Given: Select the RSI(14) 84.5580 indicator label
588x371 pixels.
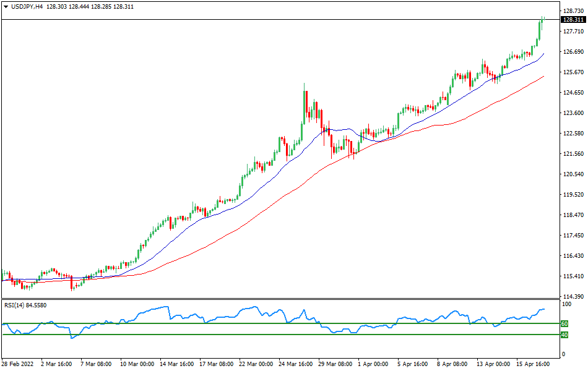Looking at the screenshot, I should [x=25, y=305].
